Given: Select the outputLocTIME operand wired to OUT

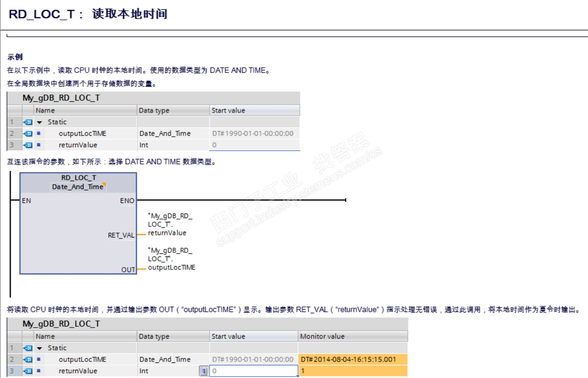Looking at the screenshot, I should (171, 259).
